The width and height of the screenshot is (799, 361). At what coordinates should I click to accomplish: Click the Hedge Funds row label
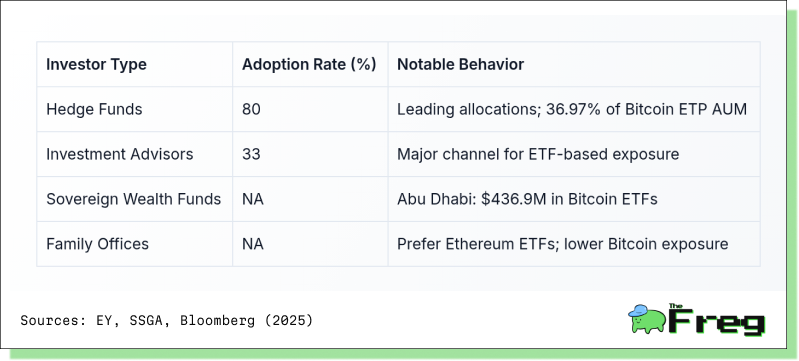[94, 109]
